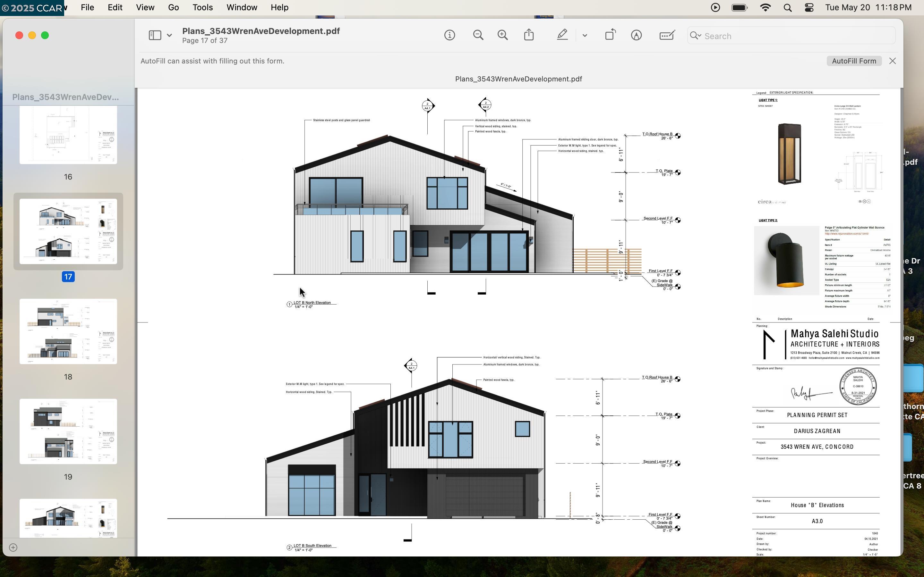Rotate the page with rotate icon

610,35
